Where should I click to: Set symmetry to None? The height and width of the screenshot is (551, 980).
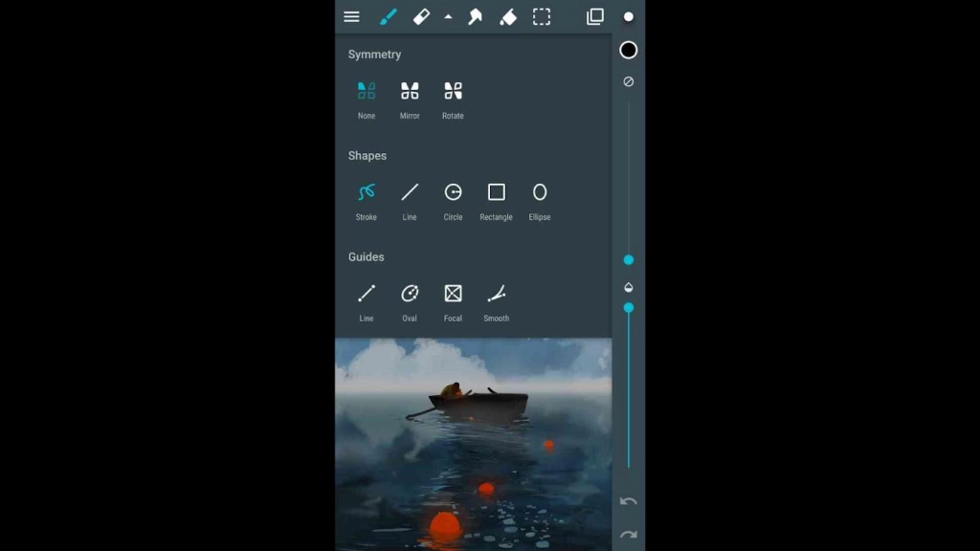pyautogui.click(x=366, y=93)
